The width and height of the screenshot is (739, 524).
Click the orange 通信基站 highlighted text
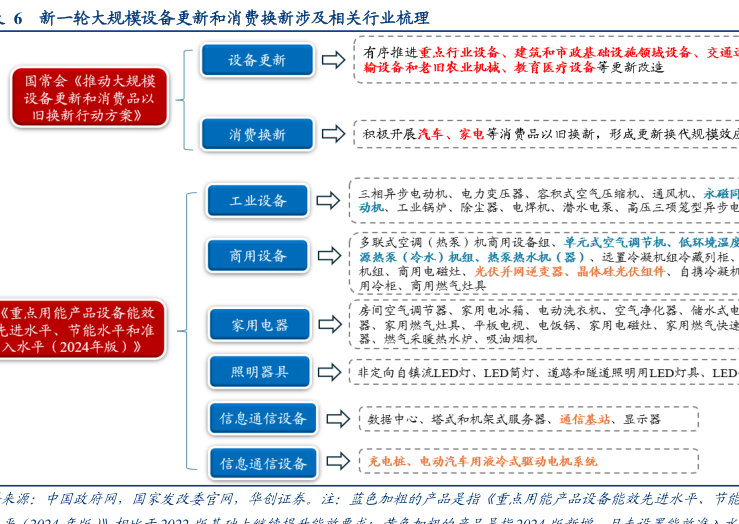[x=584, y=420]
